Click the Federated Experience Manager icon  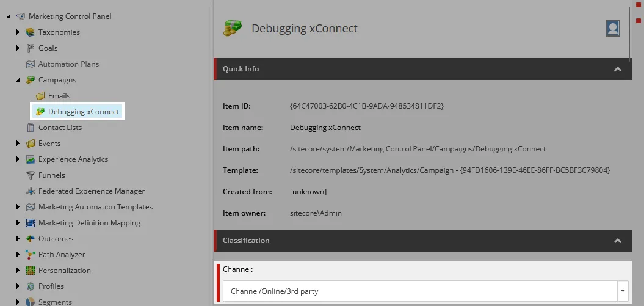pos(31,191)
